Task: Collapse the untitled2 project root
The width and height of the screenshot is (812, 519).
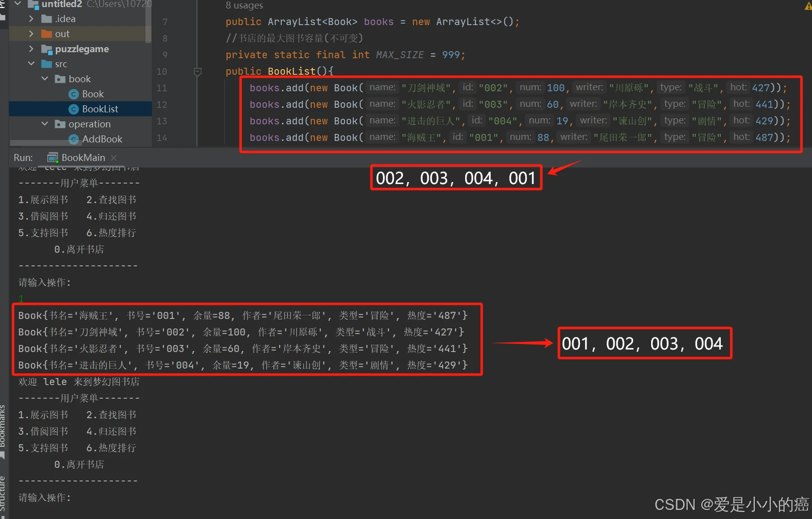Action: pos(18,4)
